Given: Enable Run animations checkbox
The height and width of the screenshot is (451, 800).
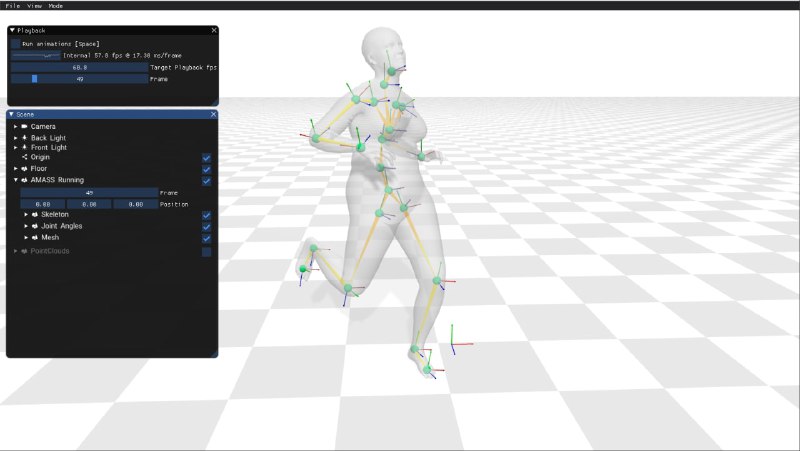Looking at the screenshot, I should click(15, 44).
